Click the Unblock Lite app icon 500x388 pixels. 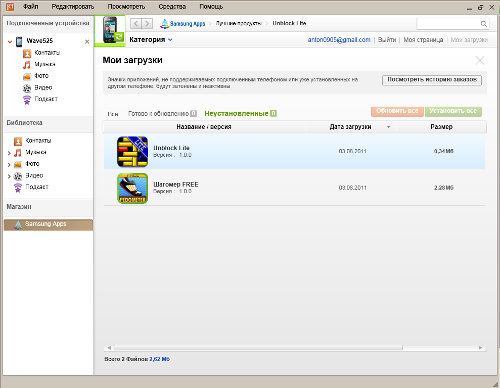(132, 152)
